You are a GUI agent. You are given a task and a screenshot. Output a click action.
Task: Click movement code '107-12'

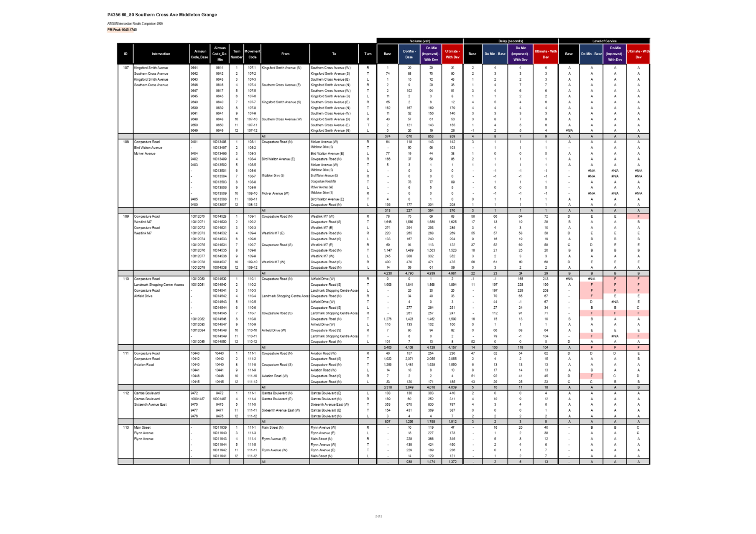(x=252, y=131)
